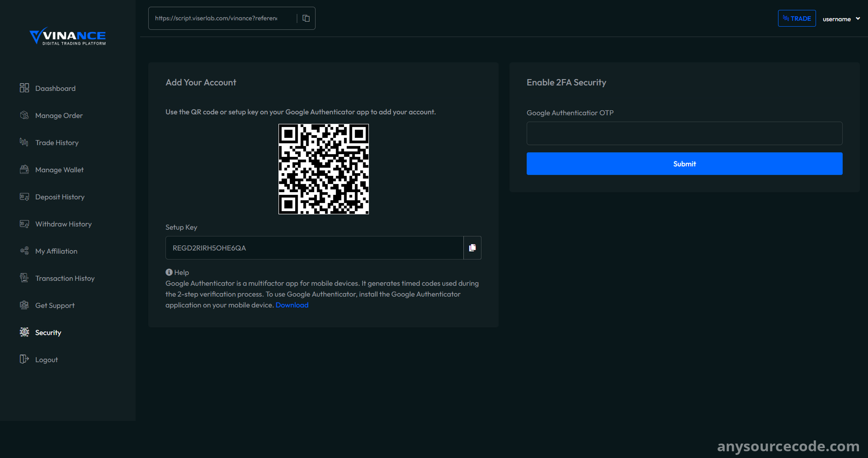This screenshot has height=458, width=868.
Task: Click the TRADE button in header
Action: point(796,18)
